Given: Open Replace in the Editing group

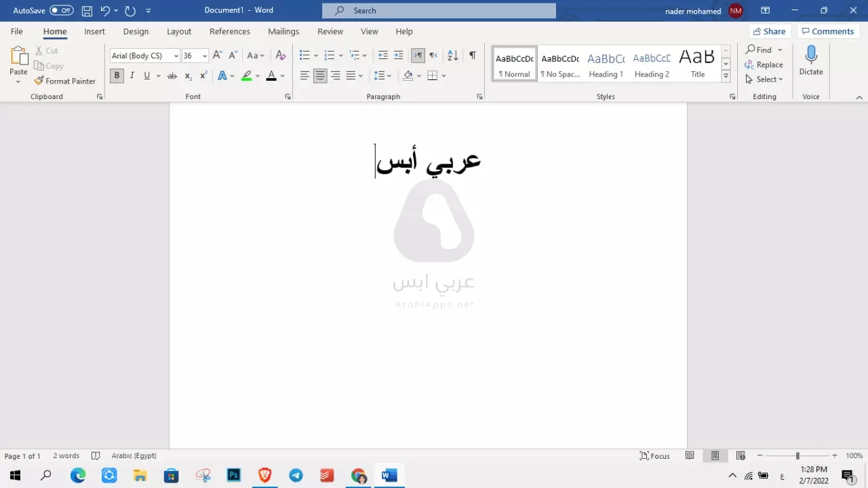Looking at the screenshot, I should point(766,64).
